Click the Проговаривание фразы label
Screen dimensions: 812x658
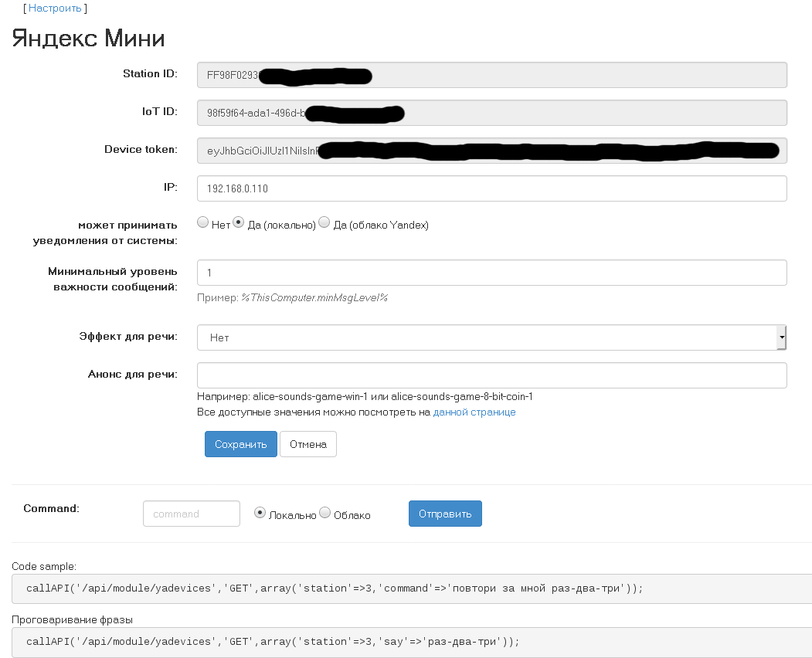[72, 619]
